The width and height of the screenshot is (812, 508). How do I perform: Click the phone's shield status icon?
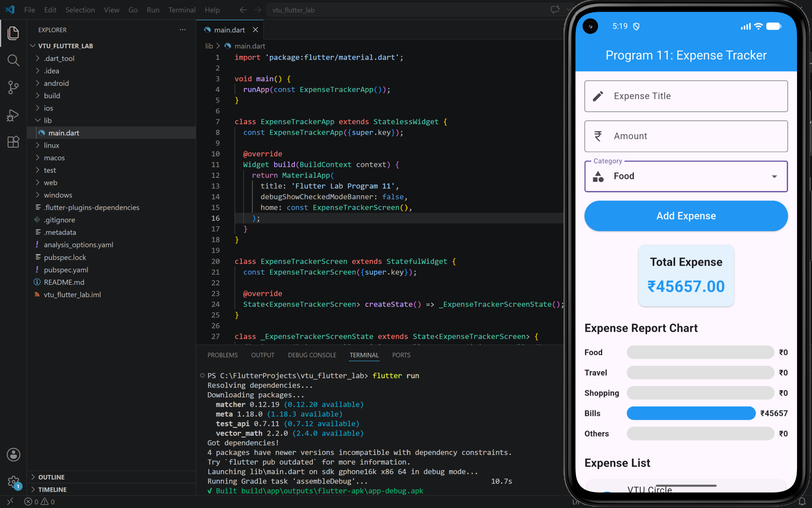pos(636,27)
